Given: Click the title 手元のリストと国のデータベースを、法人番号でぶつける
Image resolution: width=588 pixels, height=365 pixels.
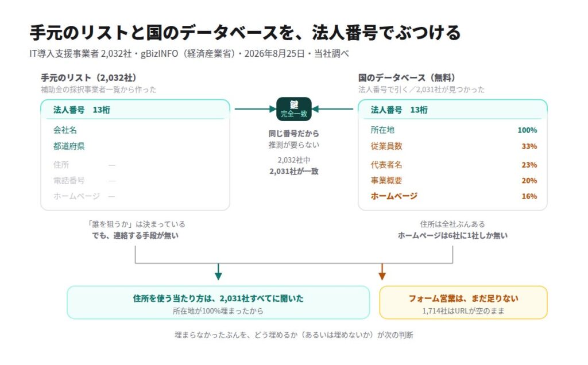Looking at the screenshot, I should [245, 33].
